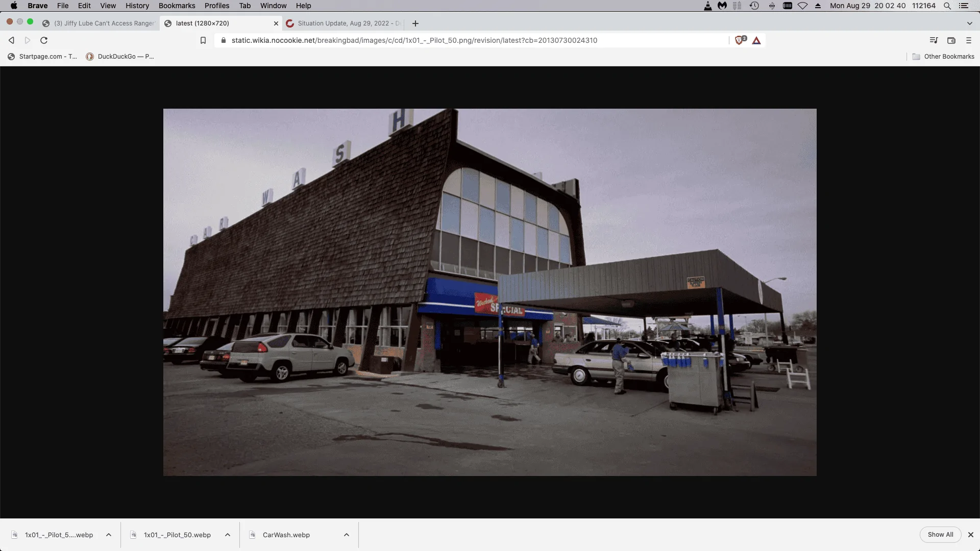The width and height of the screenshot is (980, 551).
Task: Switch to the Situation Update, Aug 29, 2022 tab
Action: click(x=344, y=23)
